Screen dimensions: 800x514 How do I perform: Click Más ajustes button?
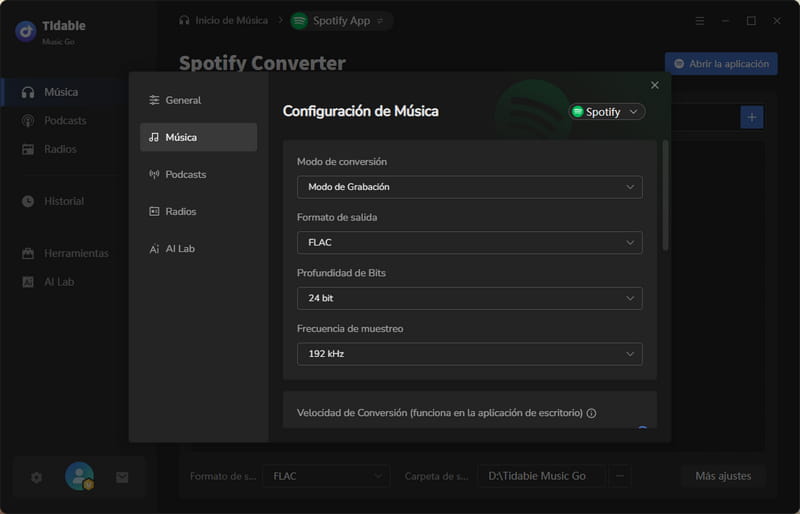(x=723, y=476)
